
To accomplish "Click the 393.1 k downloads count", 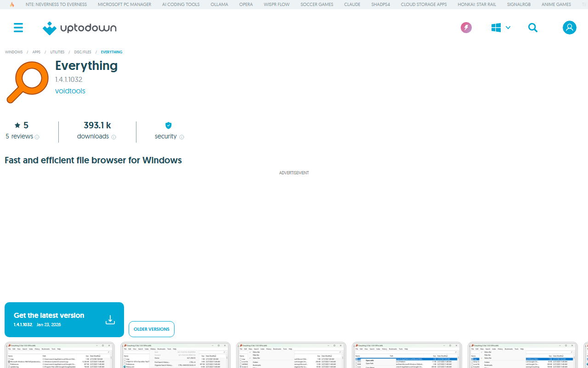I will coord(97,125).
